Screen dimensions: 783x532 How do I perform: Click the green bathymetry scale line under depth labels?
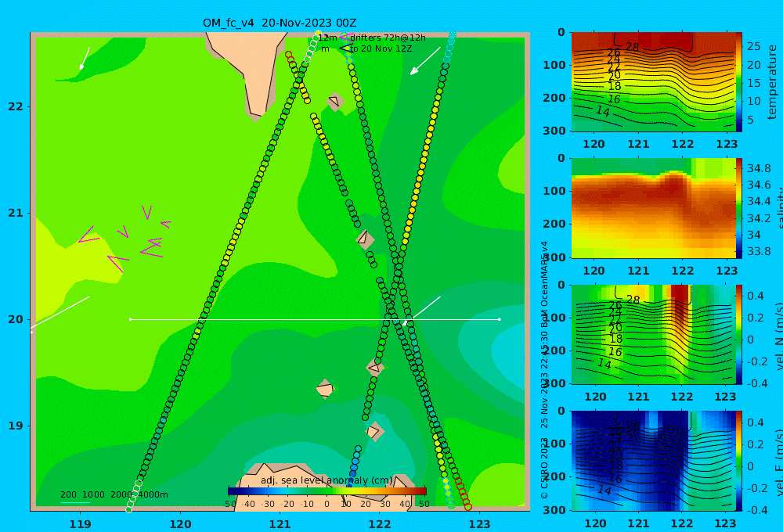(x=75, y=502)
